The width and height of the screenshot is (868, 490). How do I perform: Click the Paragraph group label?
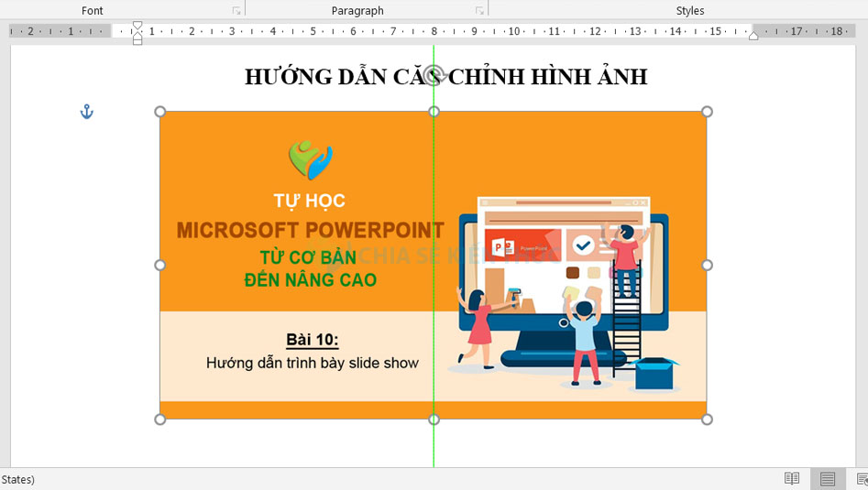click(x=357, y=10)
